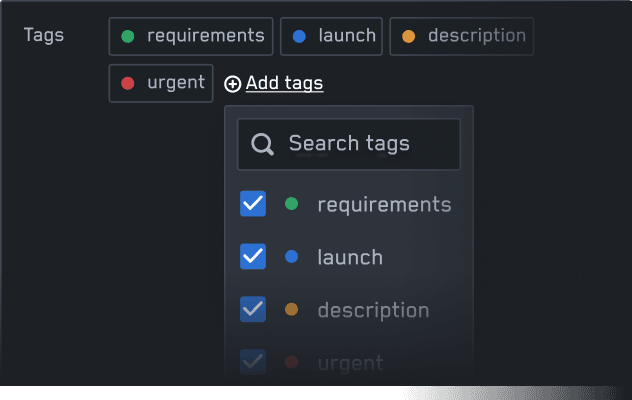Click the green dot on requirements chip

(128, 36)
